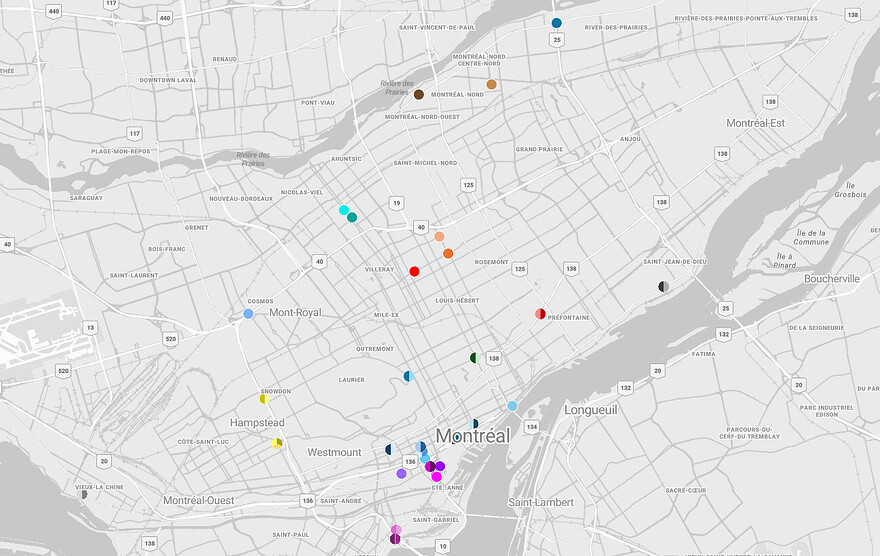Screen dimensions: 880x556
Task: Select the dark blue marker near River-des-Prairies
Action: click(x=556, y=23)
